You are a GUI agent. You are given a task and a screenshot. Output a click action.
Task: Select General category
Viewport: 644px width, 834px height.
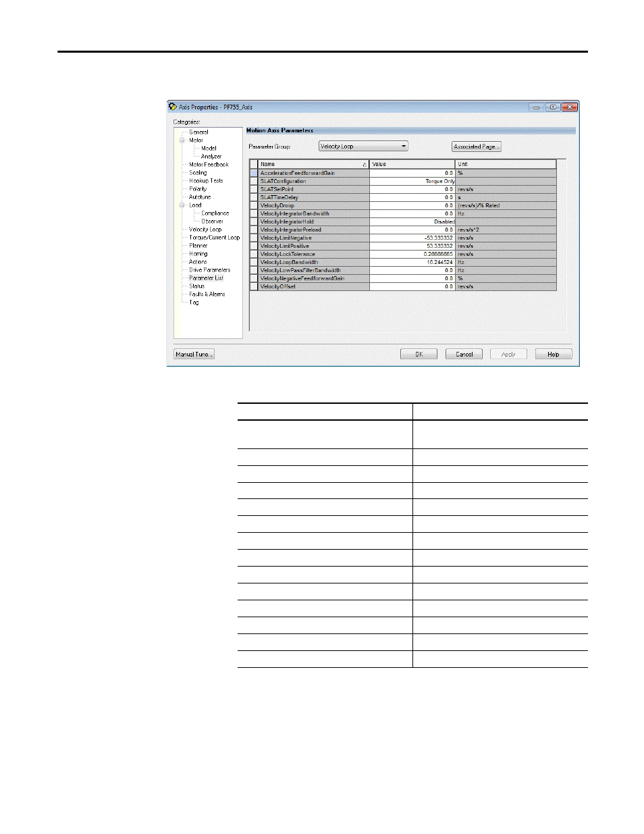click(x=198, y=132)
